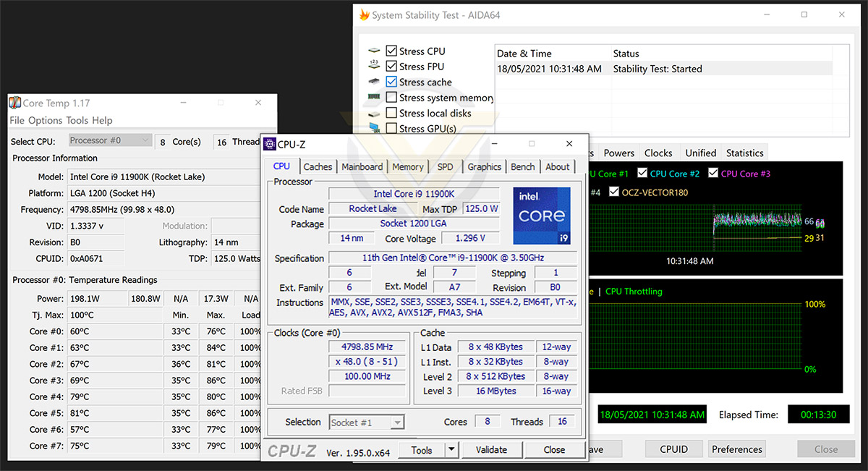Click the memory module icon beside Stress system memory

[374, 97]
